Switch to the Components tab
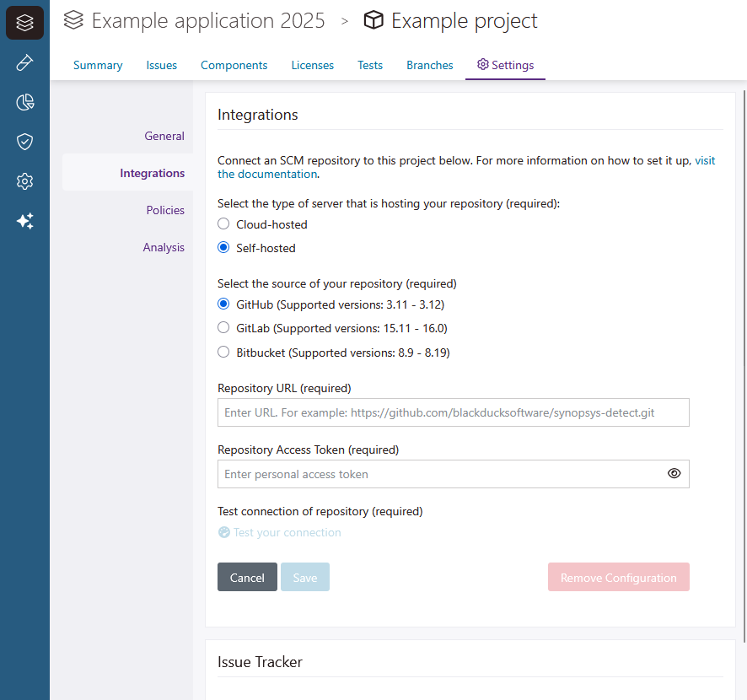Image resolution: width=747 pixels, height=700 pixels. [234, 65]
